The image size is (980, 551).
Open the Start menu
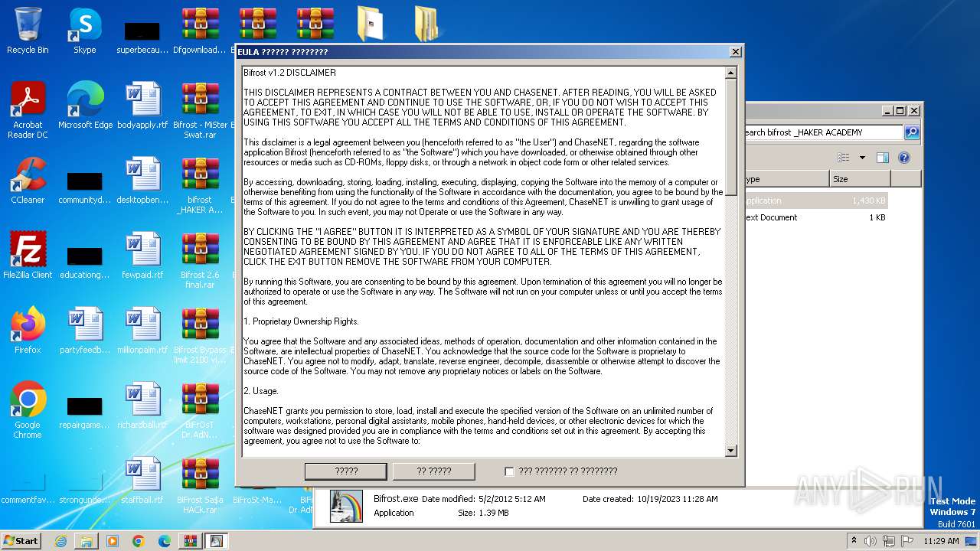(21, 540)
